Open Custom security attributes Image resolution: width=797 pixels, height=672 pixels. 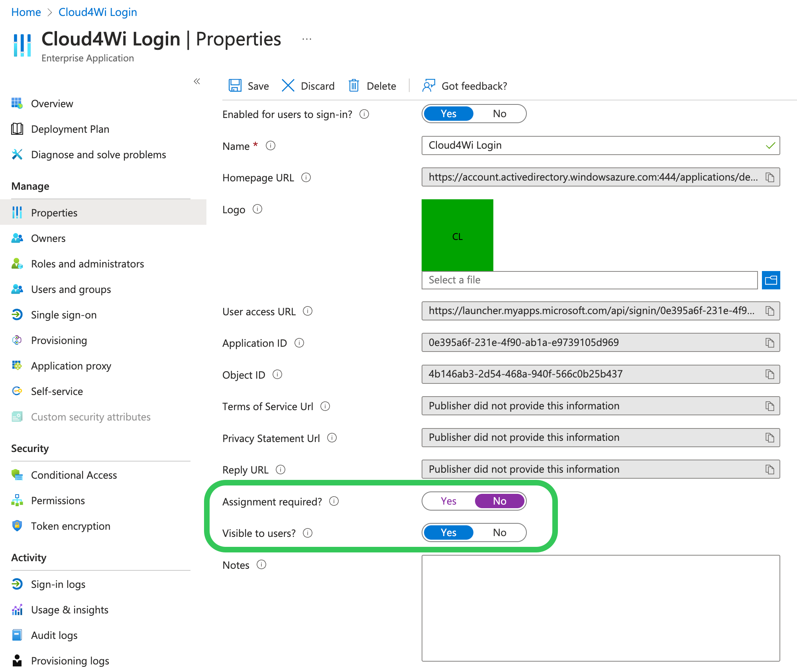pyautogui.click(x=103, y=417)
